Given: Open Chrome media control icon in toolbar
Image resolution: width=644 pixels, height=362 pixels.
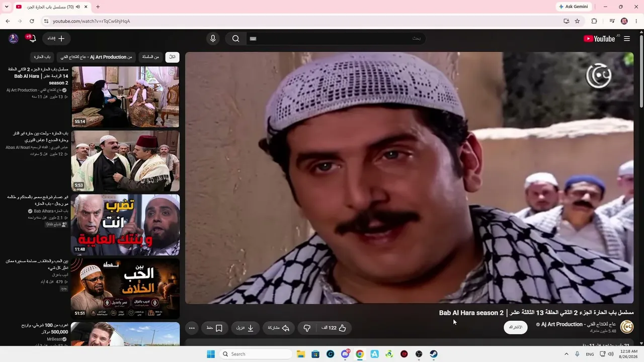Looking at the screenshot, I should (x=612, y=21).
